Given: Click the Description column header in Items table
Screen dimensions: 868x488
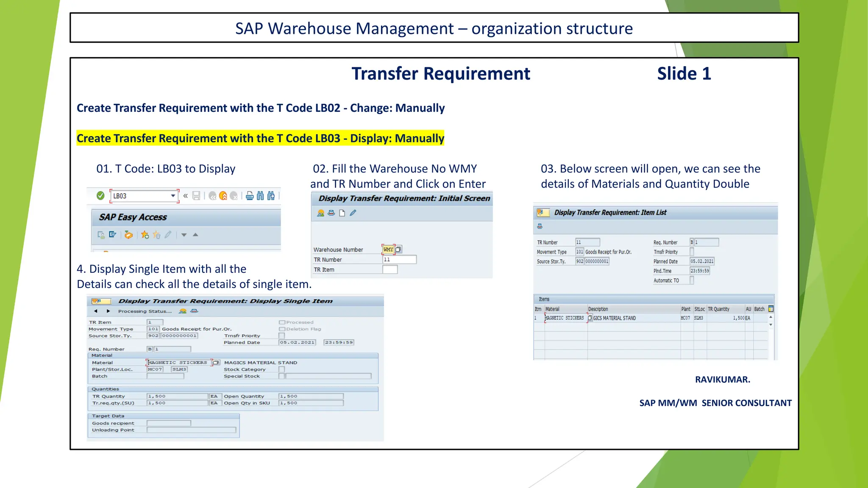Looking at the screenshot, I should pos(634,309).
